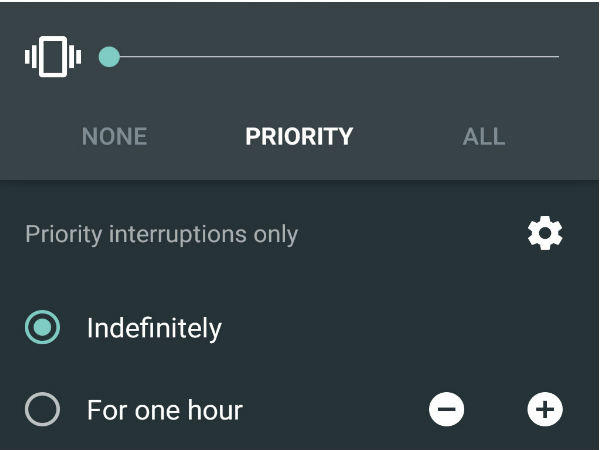Viewport: 600px width, 450px height.
Task: Open priority interruptions settings gear
Action: pyautogui.click(x=545, y=234)
